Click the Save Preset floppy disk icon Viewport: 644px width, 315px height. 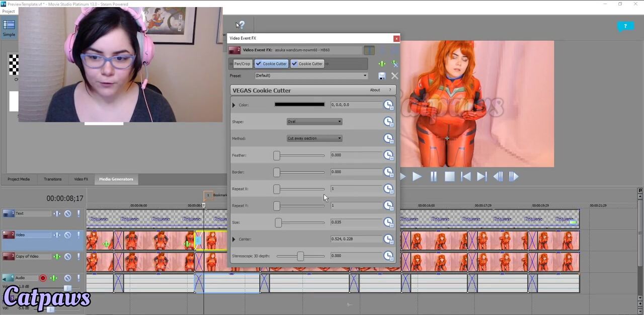pos(382,76)
